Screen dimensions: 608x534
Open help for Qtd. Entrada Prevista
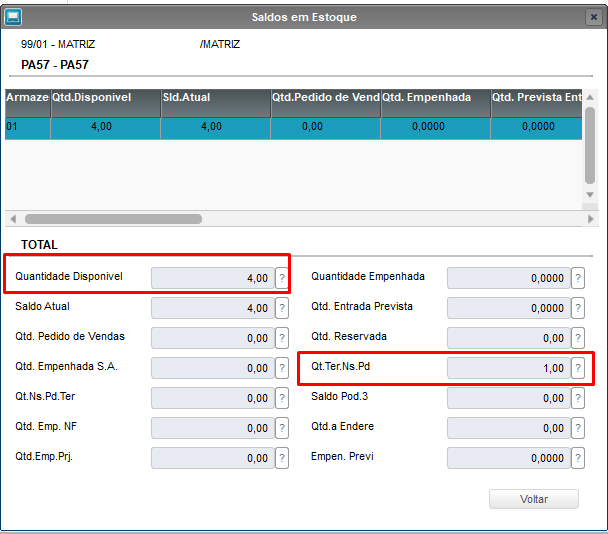point(578,308)
